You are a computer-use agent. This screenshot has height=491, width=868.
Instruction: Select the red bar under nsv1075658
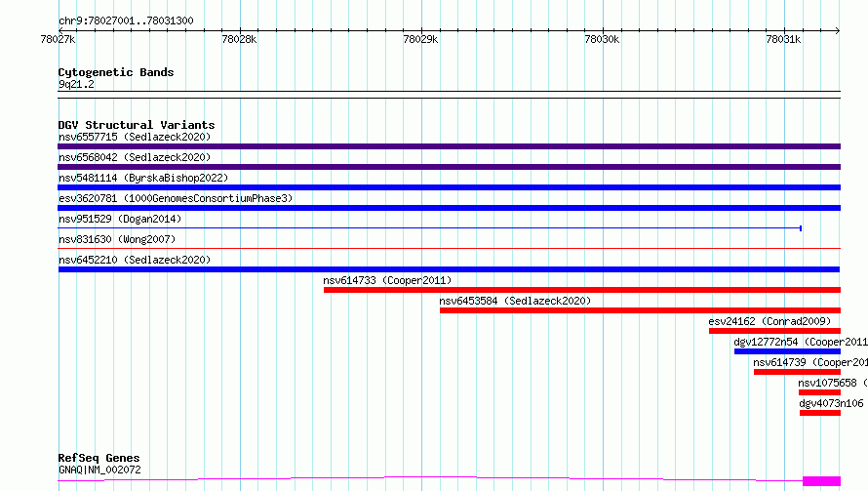pos(820,392)
